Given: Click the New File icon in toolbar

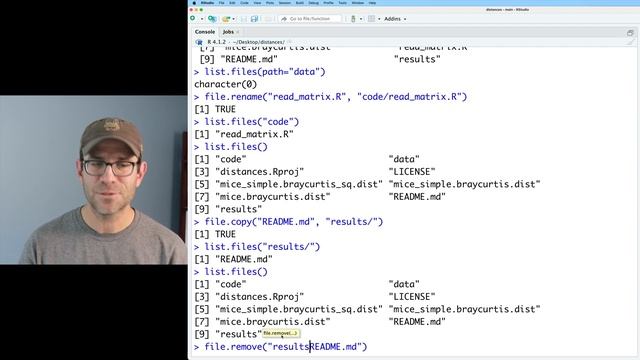Looking at the screenshot, I should tap(193, 18).
